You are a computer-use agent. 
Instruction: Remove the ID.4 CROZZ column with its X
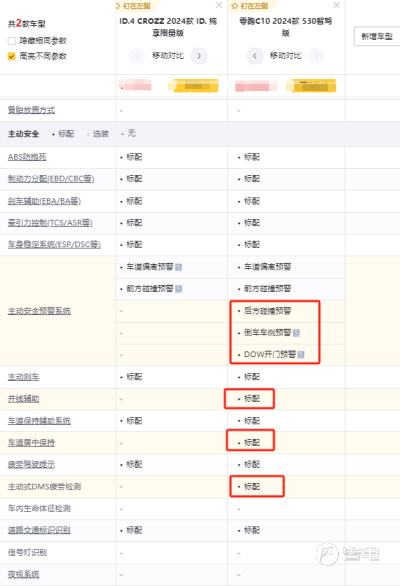(219, 5)
